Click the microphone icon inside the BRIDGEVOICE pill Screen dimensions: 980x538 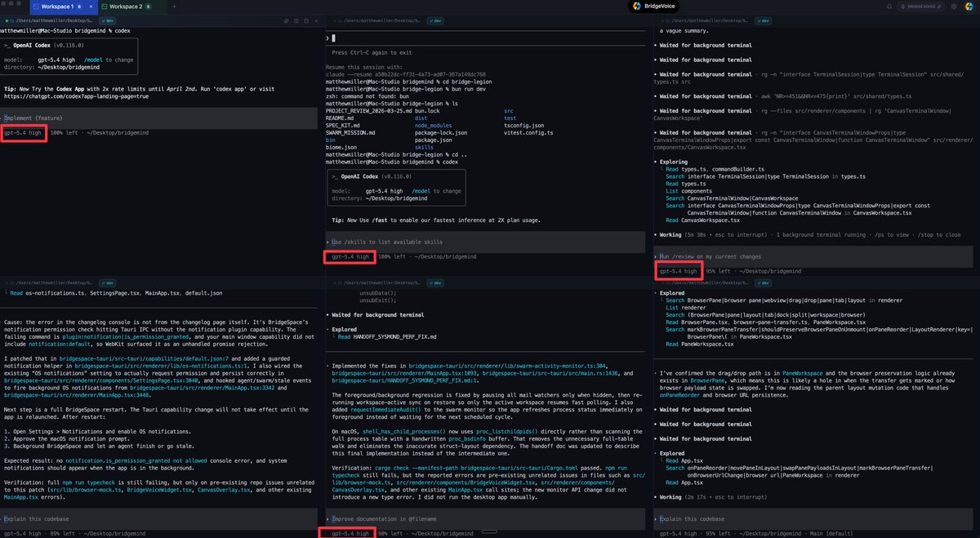click(903, 7)
